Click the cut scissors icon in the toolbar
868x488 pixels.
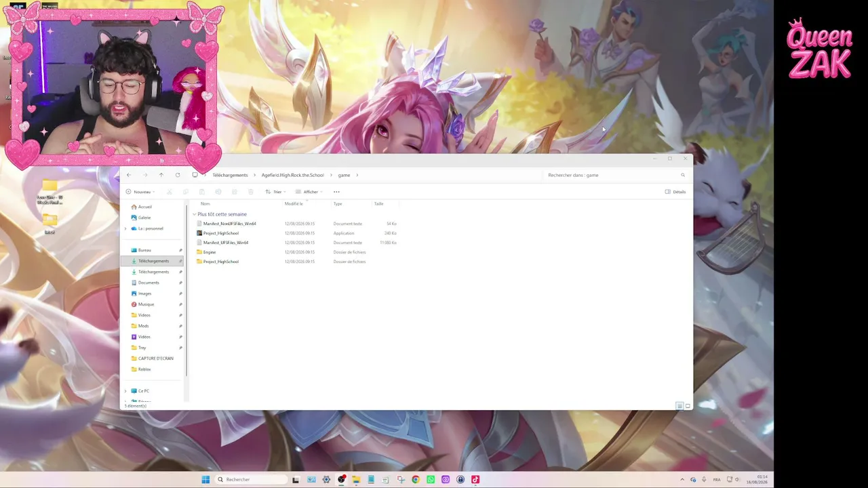pos(170,192)
